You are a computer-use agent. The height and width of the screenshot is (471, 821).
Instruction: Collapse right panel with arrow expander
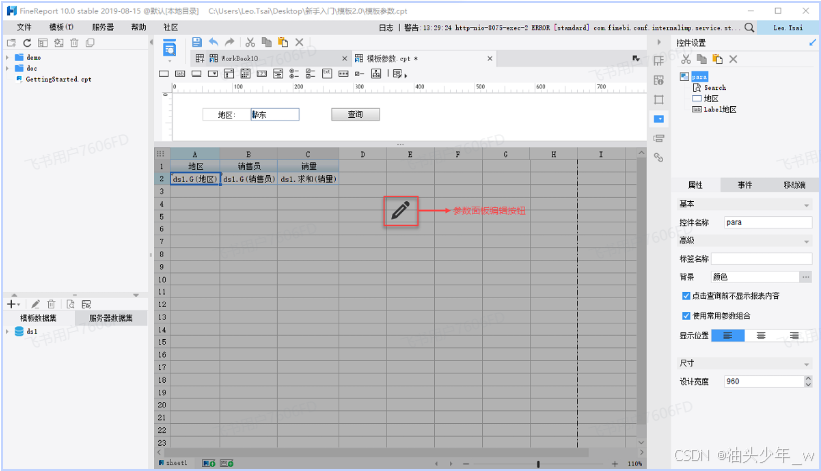coord(659,42)
